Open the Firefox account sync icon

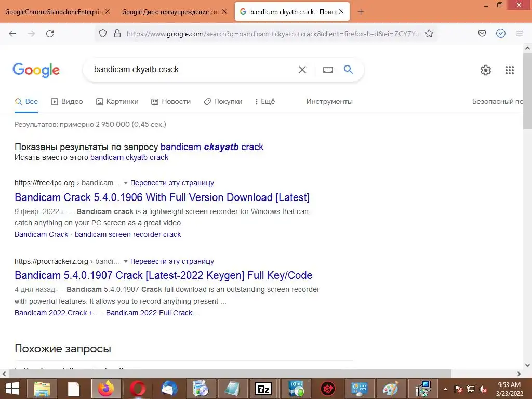(x=501, y=33)
